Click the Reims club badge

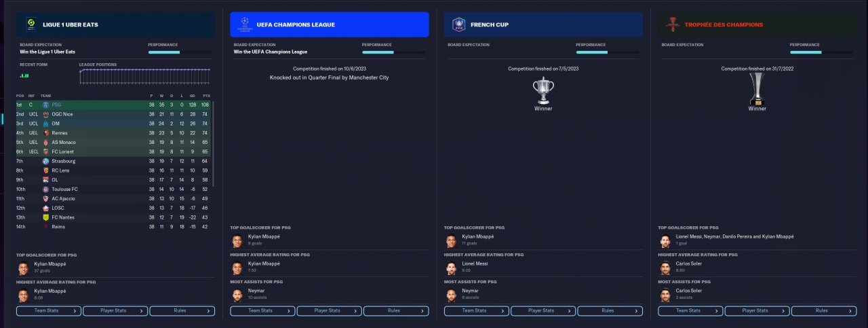(x=45, y=227)
